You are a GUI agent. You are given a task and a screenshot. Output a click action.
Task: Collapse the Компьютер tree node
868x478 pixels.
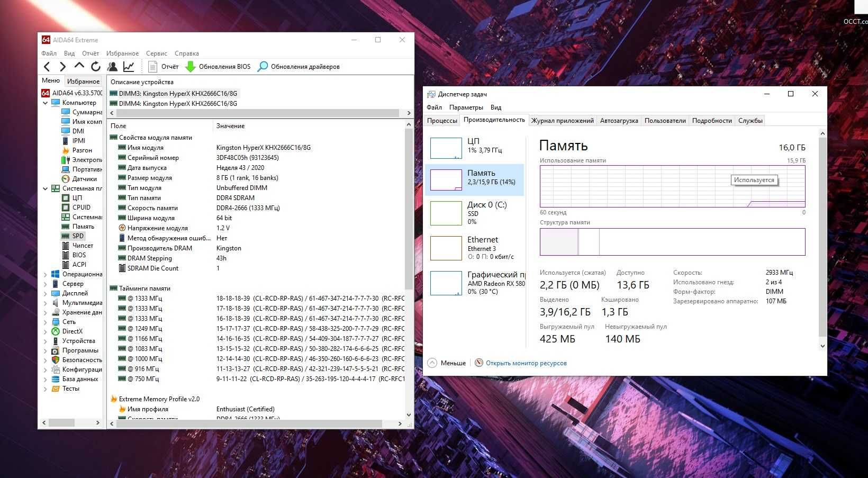45,103
